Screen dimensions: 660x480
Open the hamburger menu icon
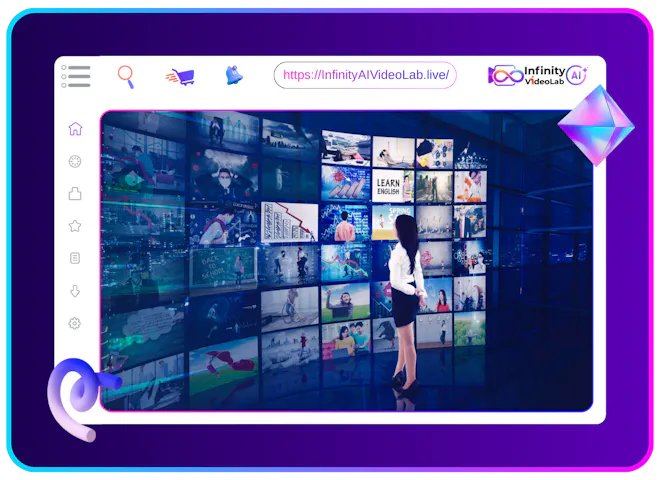[x=76, y=76]
